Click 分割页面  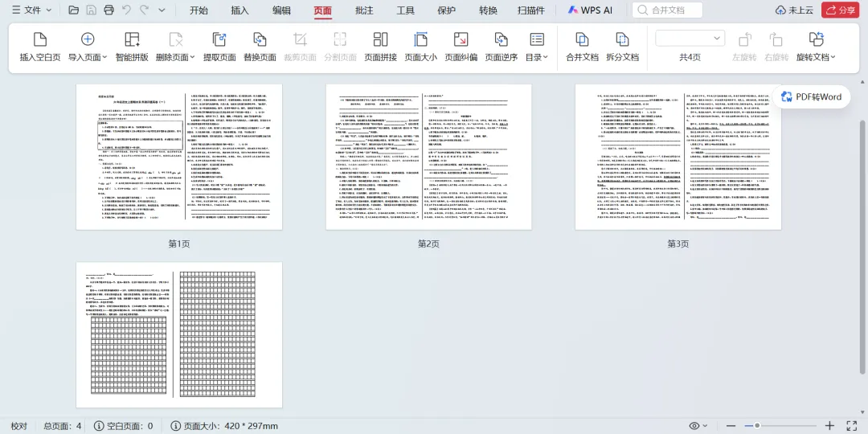pos(340,47)
